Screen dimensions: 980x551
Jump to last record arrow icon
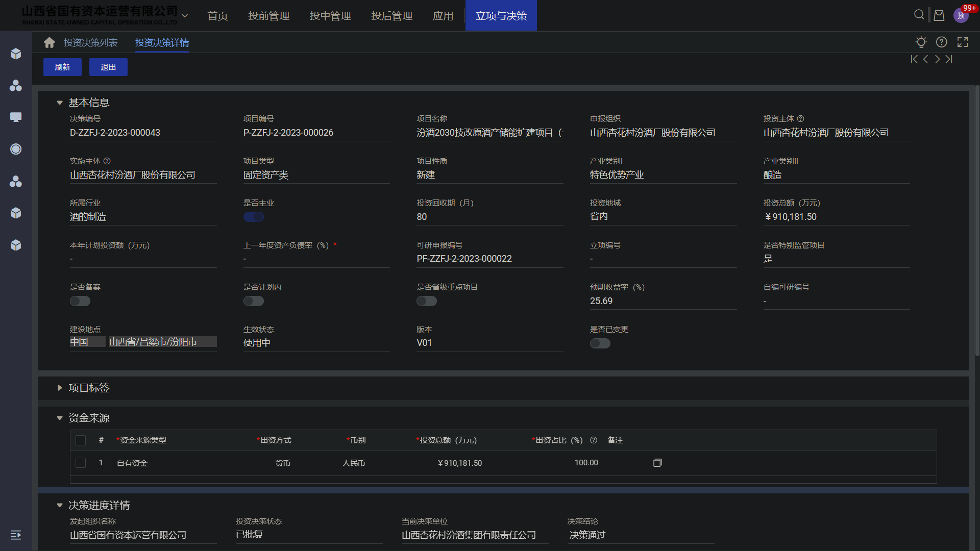pyautogui.click(x=949, y=59)
